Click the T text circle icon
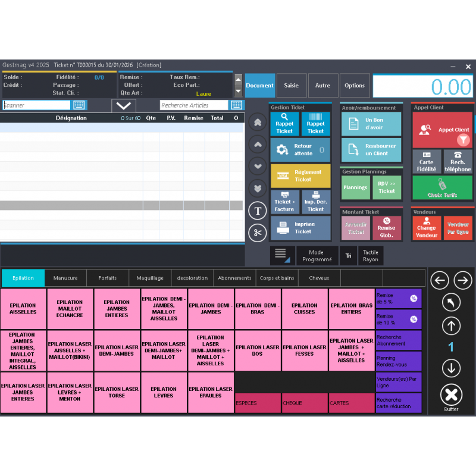Screen dimensions: 476x476 [x=257, y=210]
